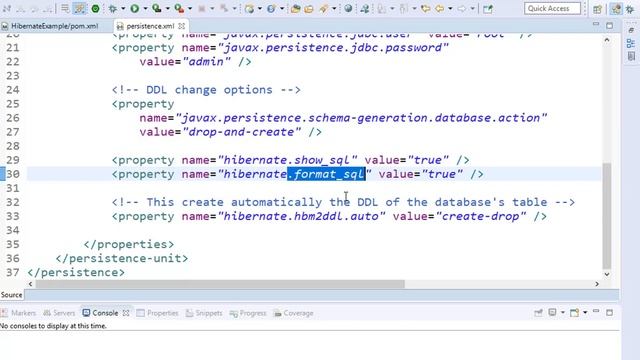
Task: Click the Last Edit Location arrow icon
Action: (x=425, y=9)
